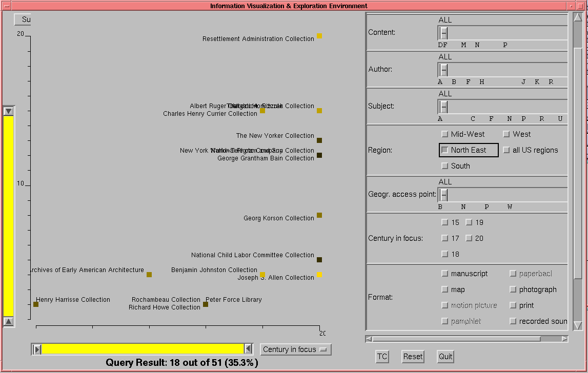Toggle the South region checkbox
This screenshot has height=373, width=588.
(x=445, y=165)
